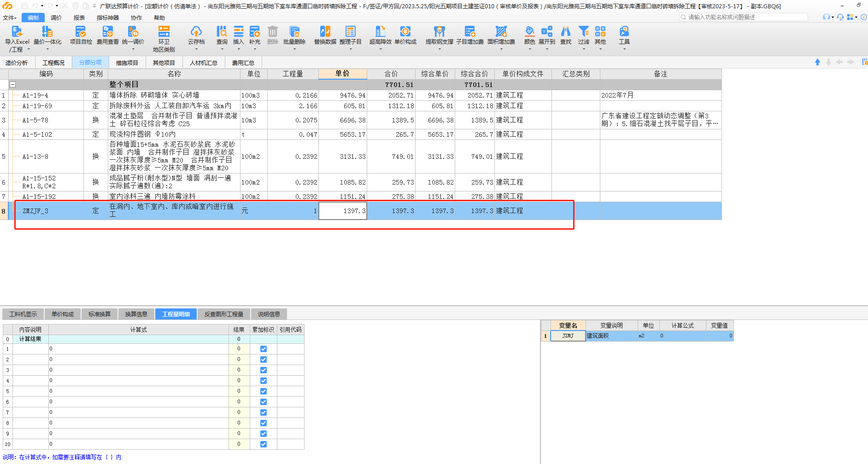Select row A1-19-4 code cell
The width and height of the screenshot is (868, 464).
tap(46, 95)
